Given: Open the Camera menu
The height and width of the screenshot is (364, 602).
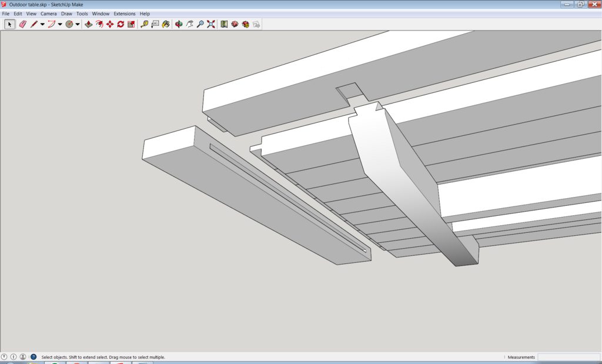Looking at the screenshot, I should click(49, 14).
